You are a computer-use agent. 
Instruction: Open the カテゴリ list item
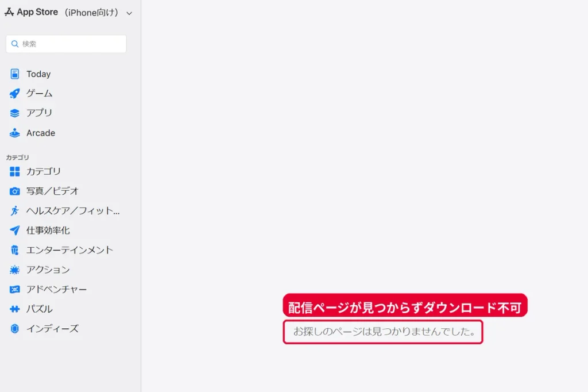pos(43,171)
